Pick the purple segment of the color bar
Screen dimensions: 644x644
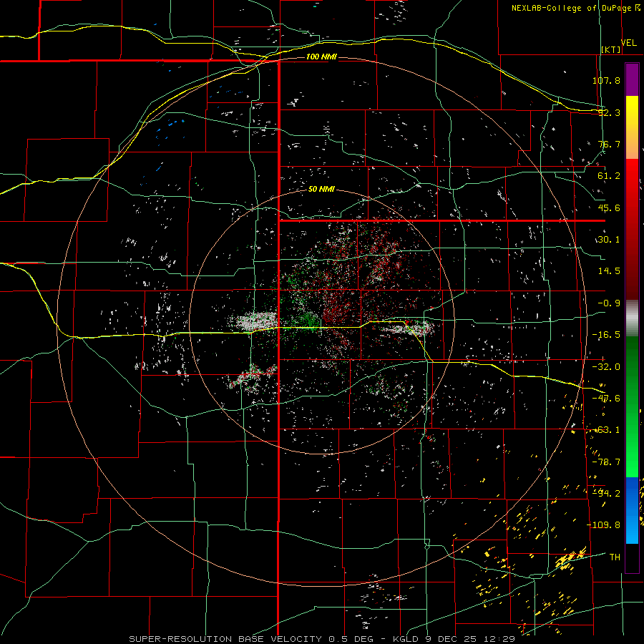coord(632,79)
